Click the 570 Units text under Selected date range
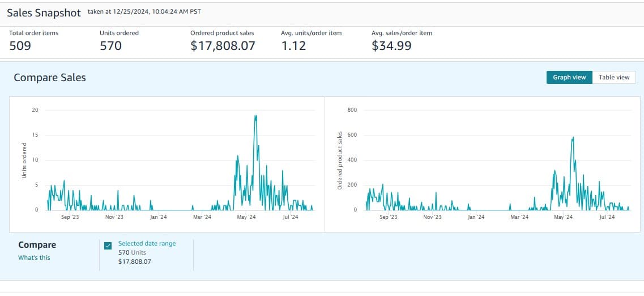 [132, 252]
